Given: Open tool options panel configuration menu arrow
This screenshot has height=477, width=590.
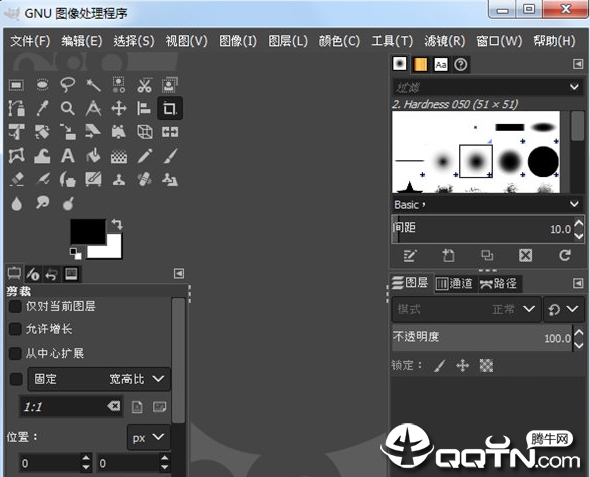Looking at the screenshot, I should 179,273.
